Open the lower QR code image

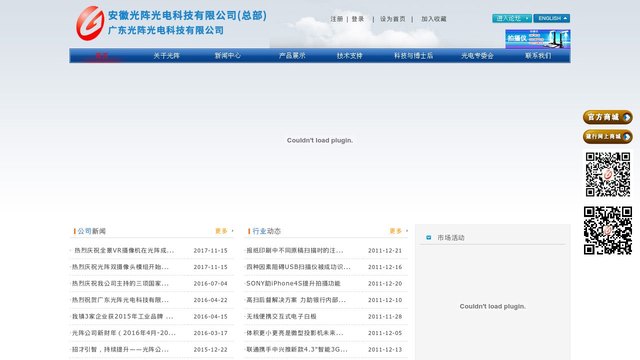pyautogui.click(x=608, y=231)
